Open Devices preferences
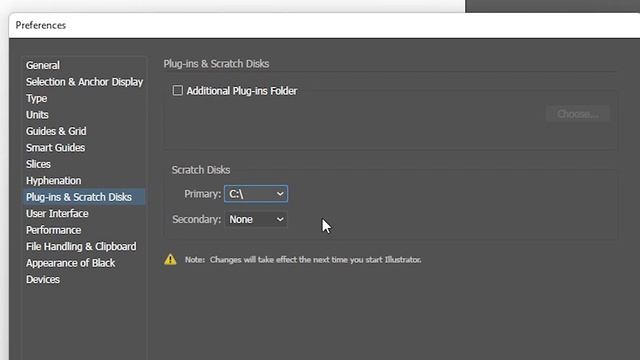Image resolution: width=640 pixels, height=360 pixels. [x=43, y=280]
